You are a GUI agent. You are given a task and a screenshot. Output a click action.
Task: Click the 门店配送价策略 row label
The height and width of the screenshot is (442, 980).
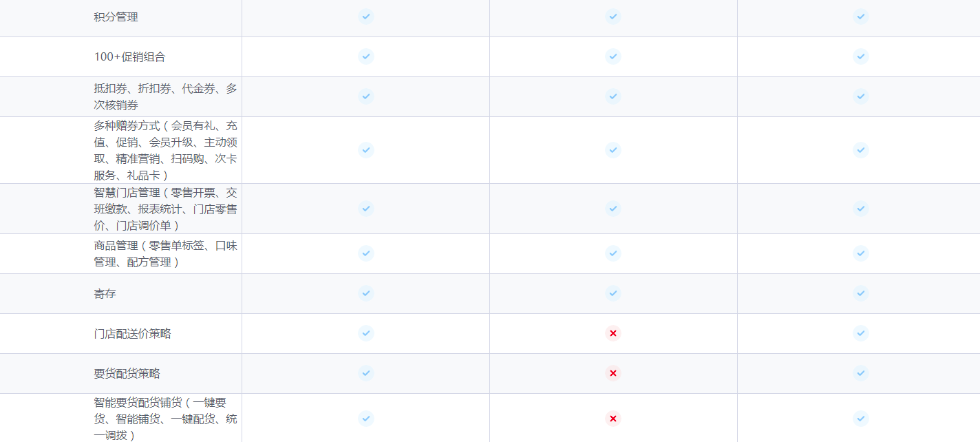[x=133, y=334]
